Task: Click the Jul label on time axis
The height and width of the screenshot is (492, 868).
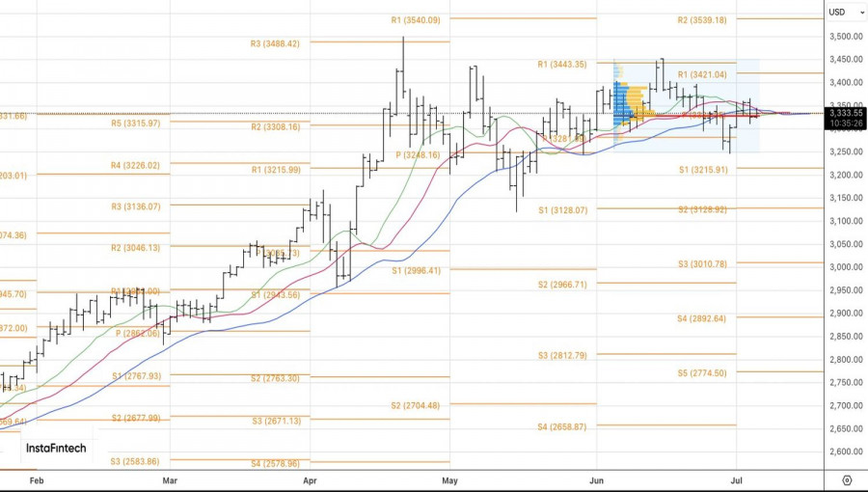Action: pyautogui.click(x=736, y=481)
